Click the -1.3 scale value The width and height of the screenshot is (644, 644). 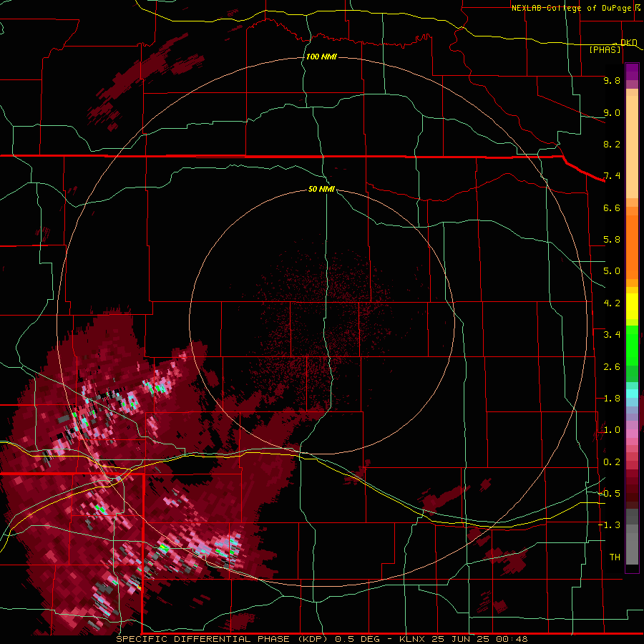click(609, 525)
